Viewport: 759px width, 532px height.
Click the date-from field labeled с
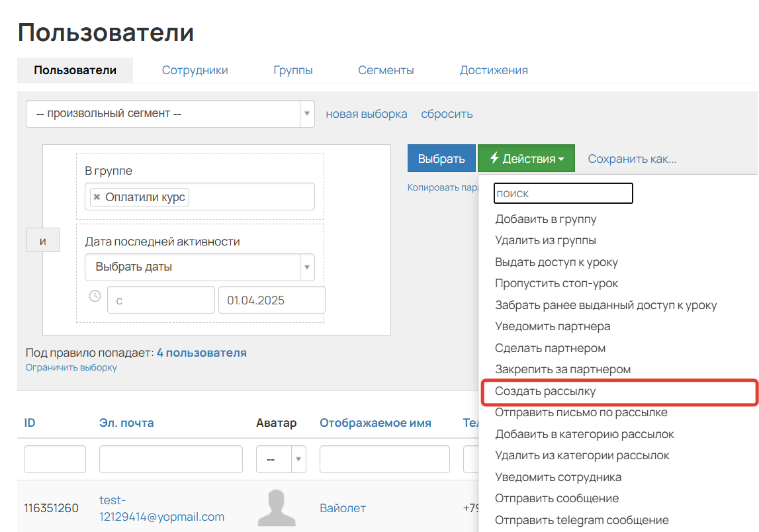coord(161,300)
